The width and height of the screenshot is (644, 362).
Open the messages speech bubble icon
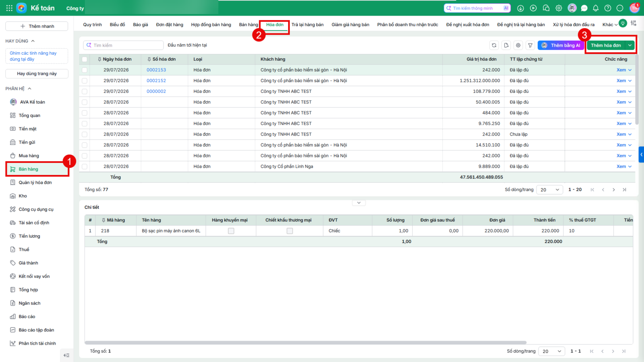584,8
